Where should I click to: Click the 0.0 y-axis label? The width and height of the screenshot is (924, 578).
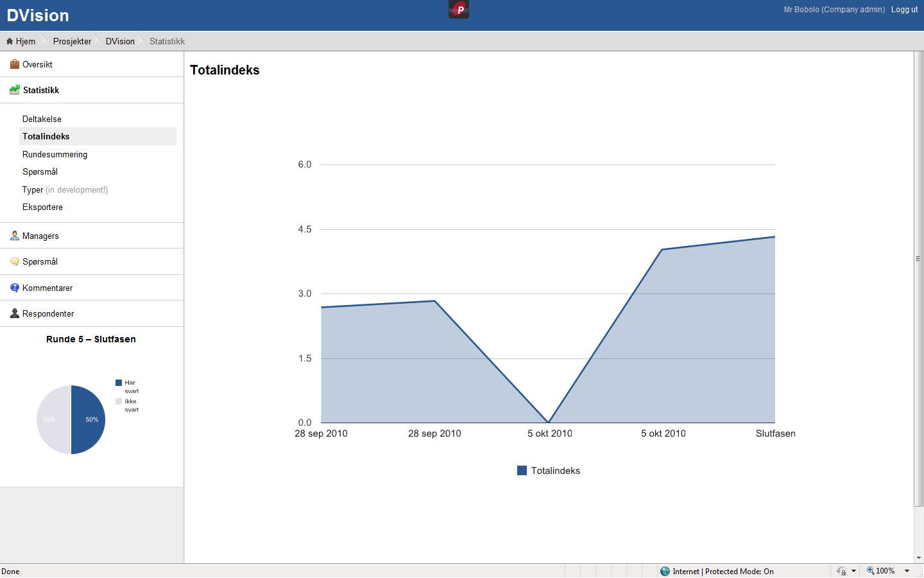pos(305,423)
